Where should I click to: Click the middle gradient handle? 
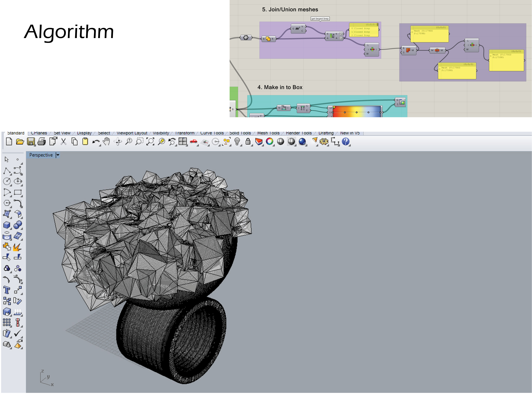point(356,112)
